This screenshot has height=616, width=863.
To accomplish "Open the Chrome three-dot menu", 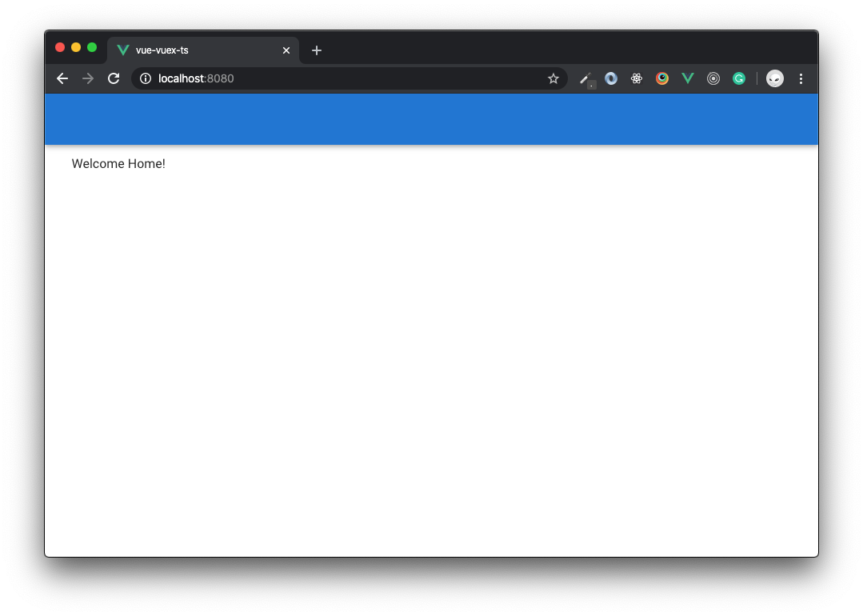I will (801, 78).
